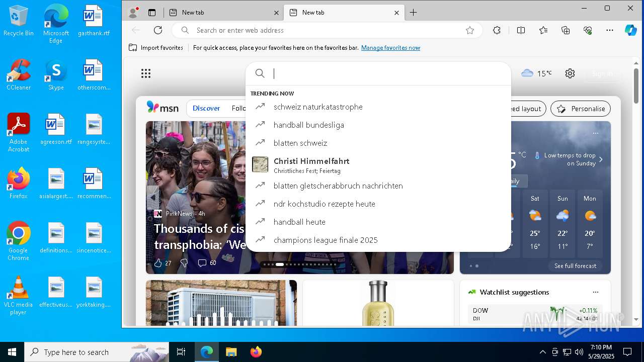The image size is (644, 362).
Task: Select suggestion blatten gletscherabbruch nachrichten
Action: [x=378, y=186]
